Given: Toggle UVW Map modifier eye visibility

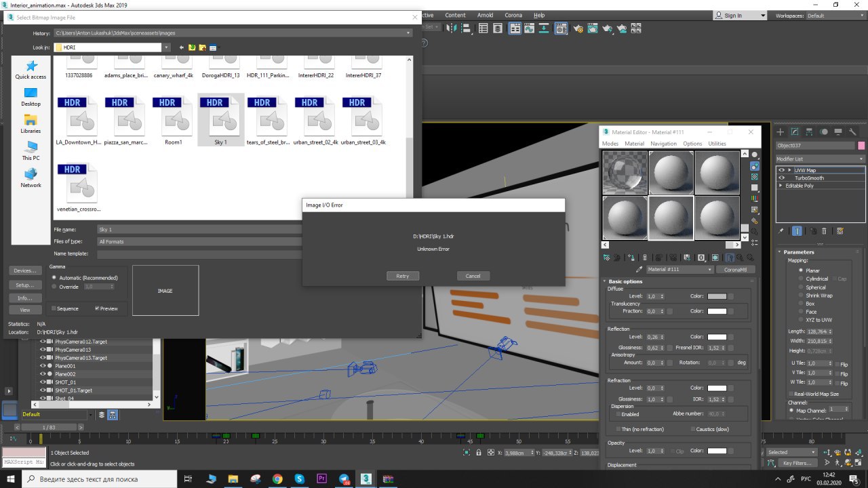Looking at the screenshot, I should (781, 170).
